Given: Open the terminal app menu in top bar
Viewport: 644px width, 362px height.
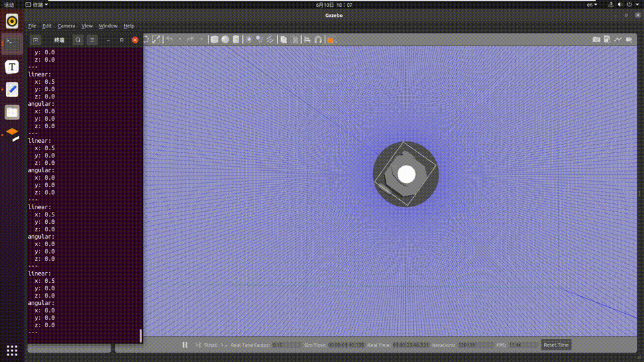Looking at the screenshot, I should (36, 5).
